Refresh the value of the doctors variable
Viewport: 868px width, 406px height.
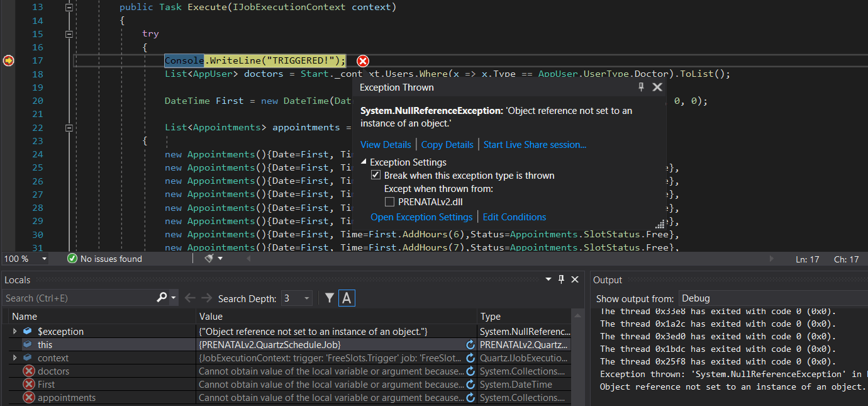pyautogui.click(x=470, y=371)
